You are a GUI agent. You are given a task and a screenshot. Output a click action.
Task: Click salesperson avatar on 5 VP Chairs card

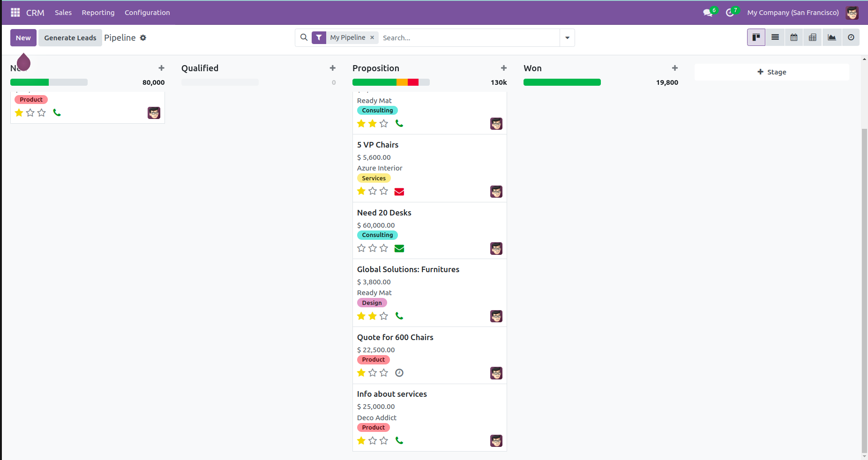coord(496,192)
